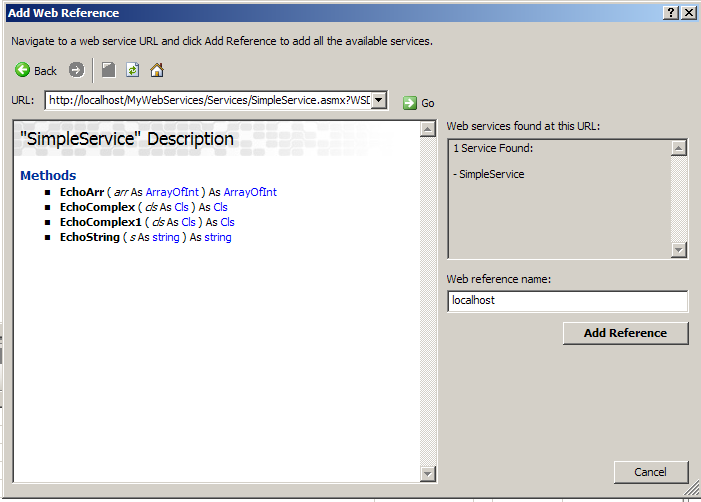This screenshot has height=502, width=701.
Task: Click the green Go arrow icon
Action: pos(410,103)
